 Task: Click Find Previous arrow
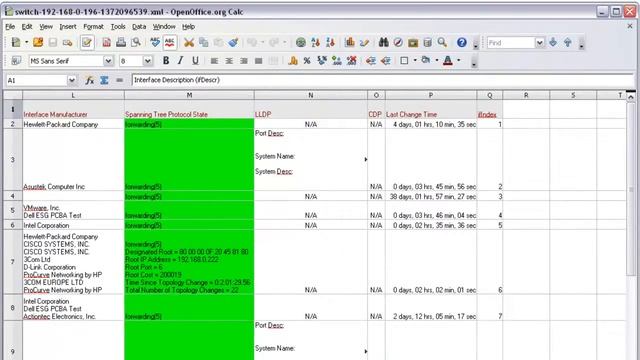[x=568, y=42]
